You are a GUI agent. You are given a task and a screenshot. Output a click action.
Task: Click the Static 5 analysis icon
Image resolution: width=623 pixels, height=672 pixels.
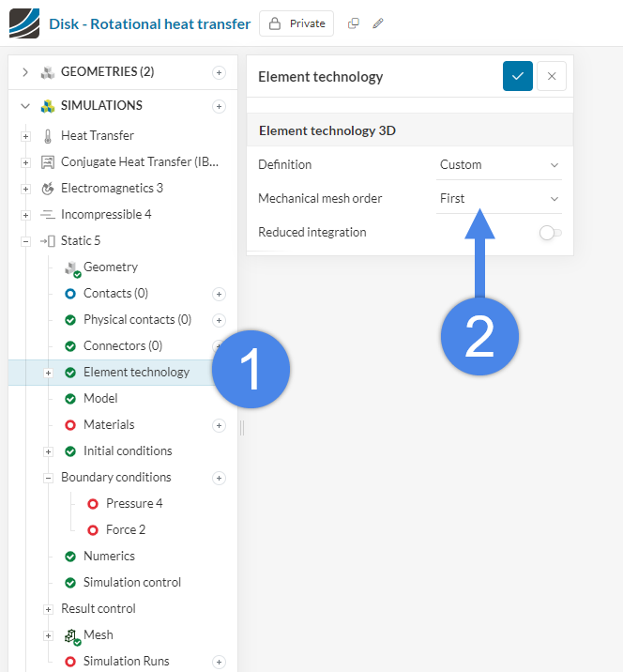48,241
